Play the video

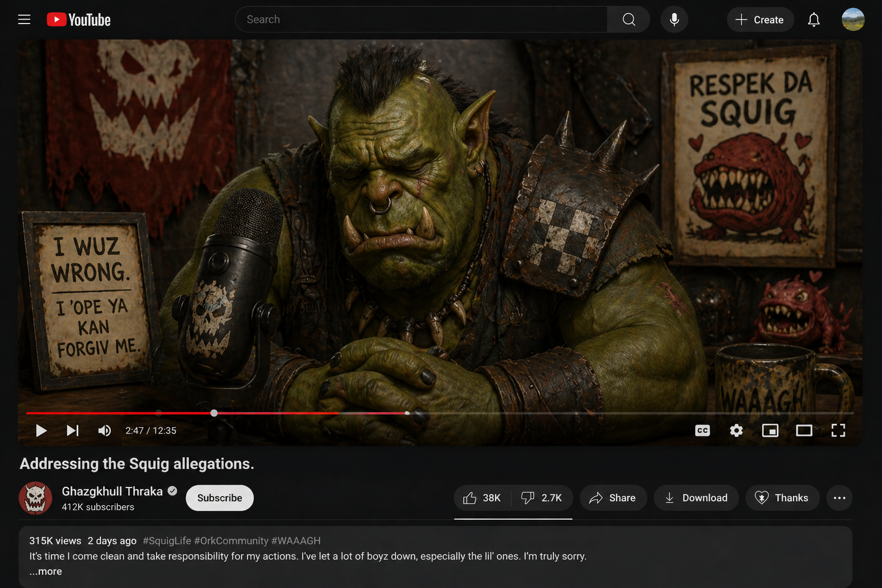point(41,431)
